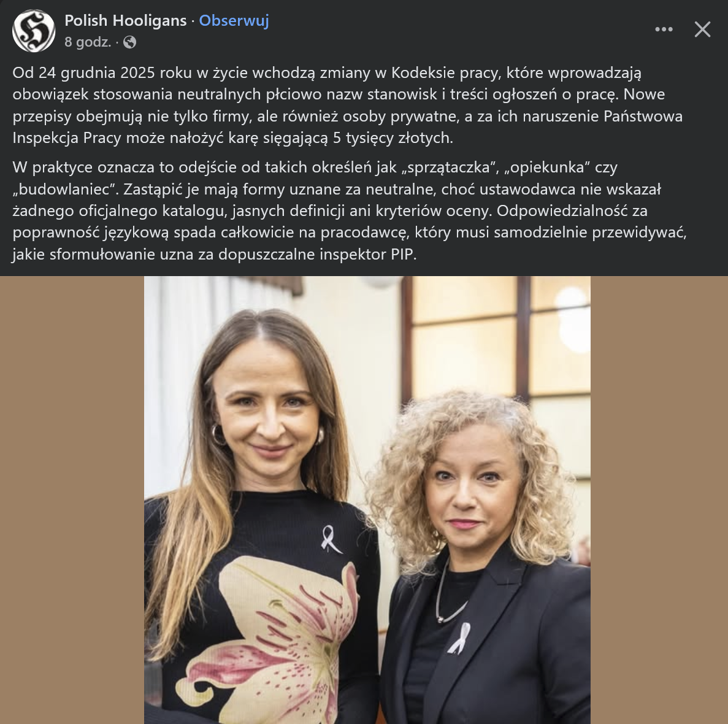Follow the page via Obserwuj link
This screenshot has width=728, height=724.
point(234,20)
